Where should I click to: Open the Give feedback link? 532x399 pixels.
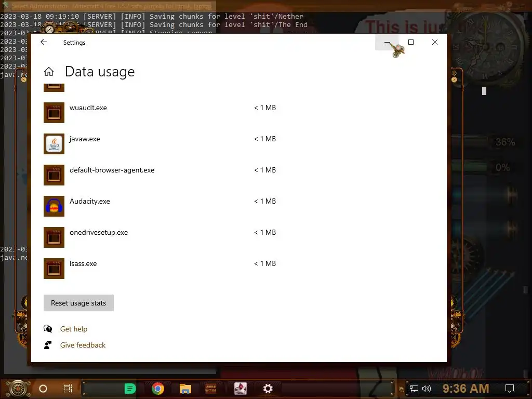[83, 345]
